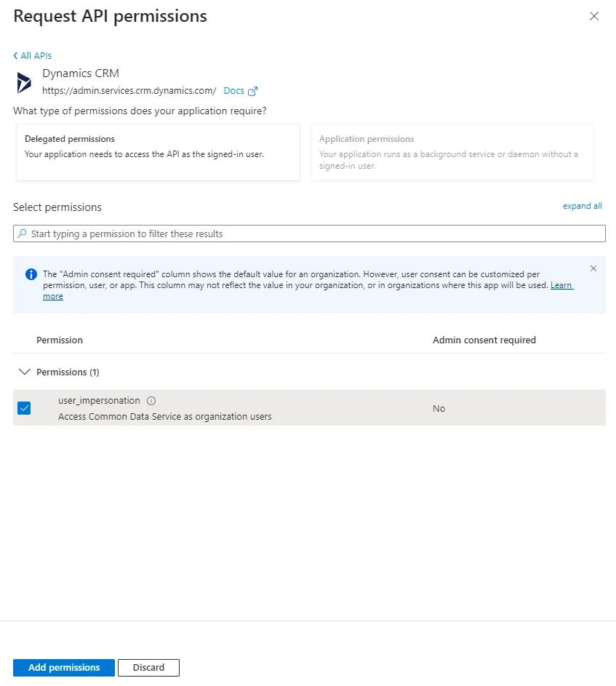The width and height of the screenshot is (616, 686).
Task: Click the search magnifier icon in filter box
Action: (22, 234)
